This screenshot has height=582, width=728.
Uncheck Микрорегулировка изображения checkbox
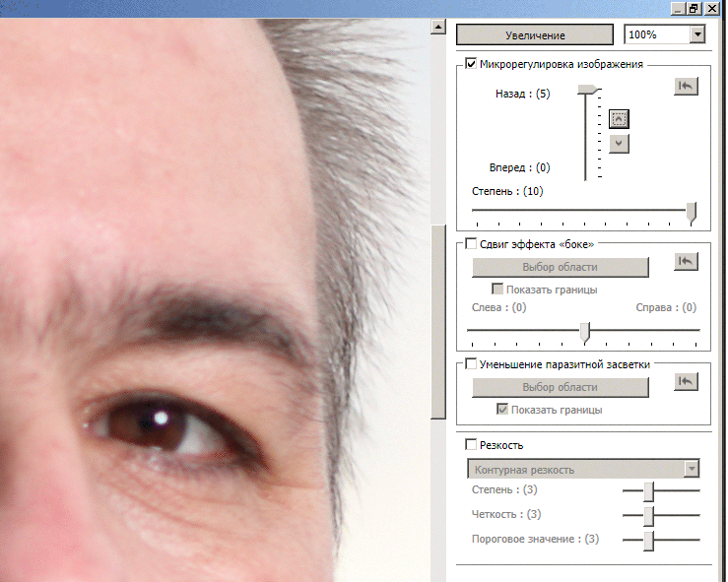pyautogui.click(x=471, y=64)
